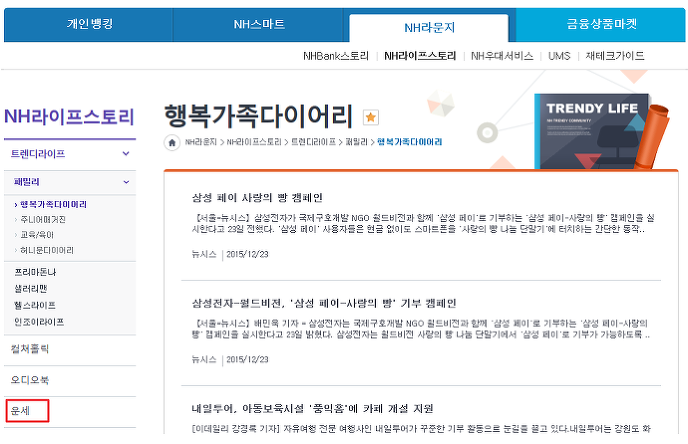Switch to the NH스마트 tab
688x444 pixels.
259,24
